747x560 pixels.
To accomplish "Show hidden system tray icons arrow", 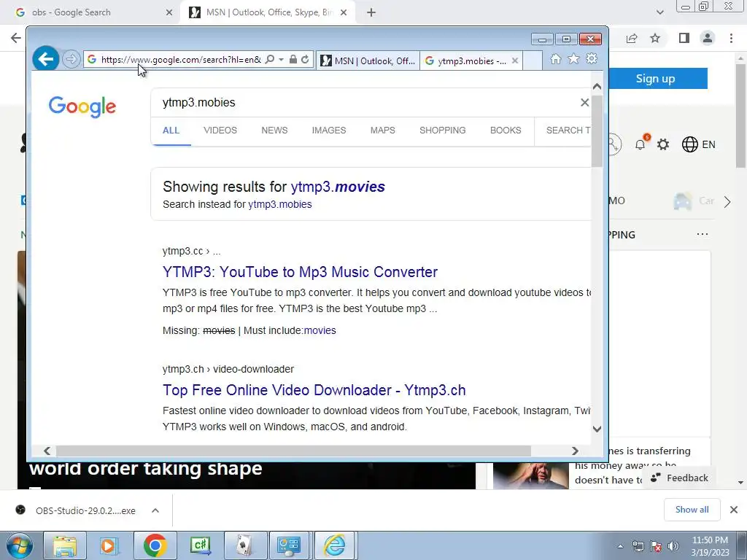I will 620,546.
